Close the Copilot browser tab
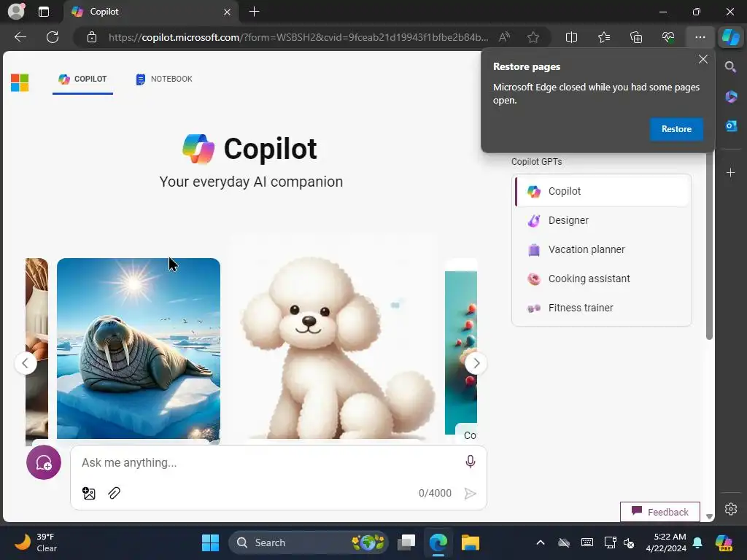Screen dimensions: 747x560 (228, 12)
